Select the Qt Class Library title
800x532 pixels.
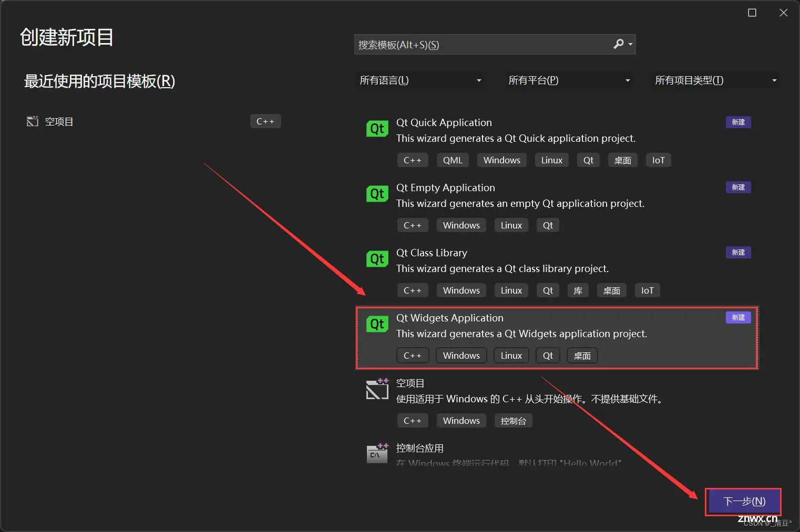click(432, 253)
